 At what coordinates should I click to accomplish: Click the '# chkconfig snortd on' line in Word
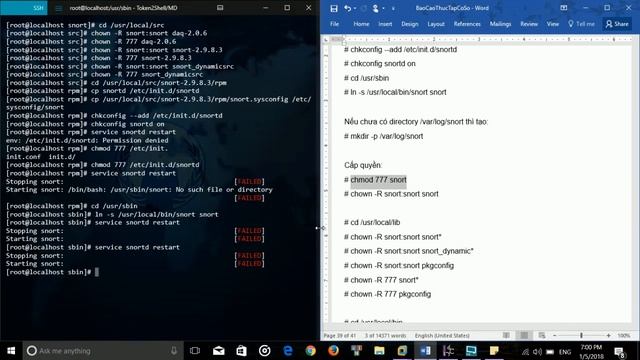(x=380, y=64)
